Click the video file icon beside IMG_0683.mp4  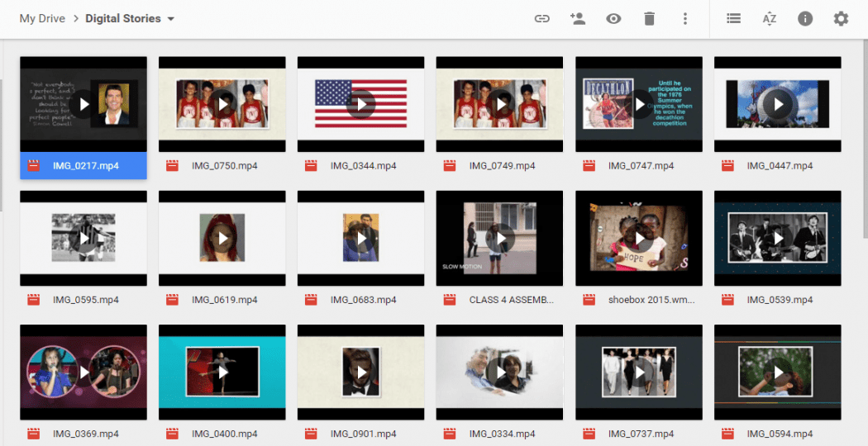[x=311, y=300]
